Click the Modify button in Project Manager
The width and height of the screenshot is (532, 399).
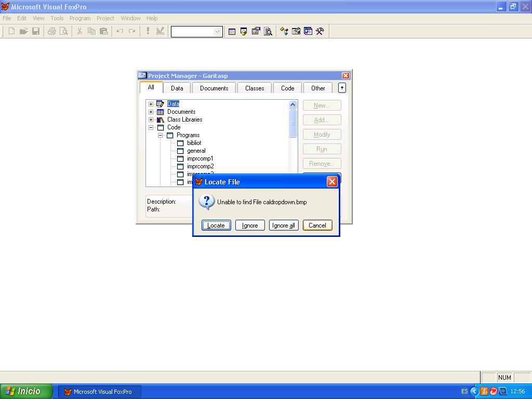point(322,135)
